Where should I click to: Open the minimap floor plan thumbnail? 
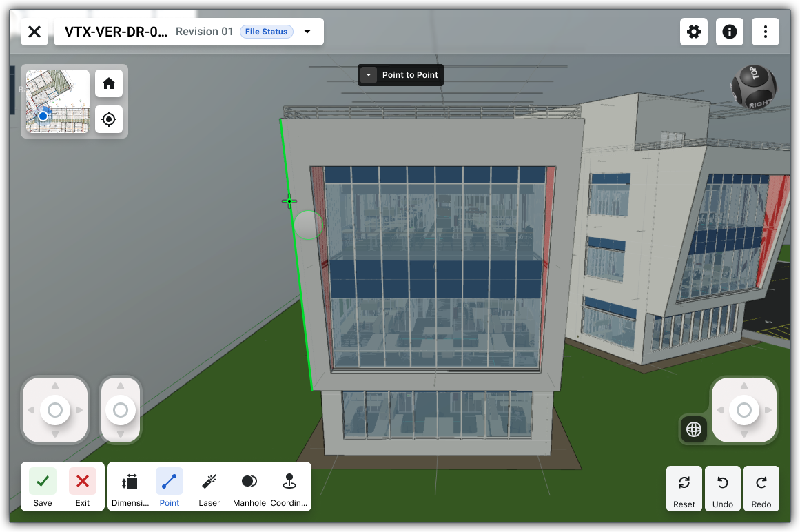tap(57, 101)
